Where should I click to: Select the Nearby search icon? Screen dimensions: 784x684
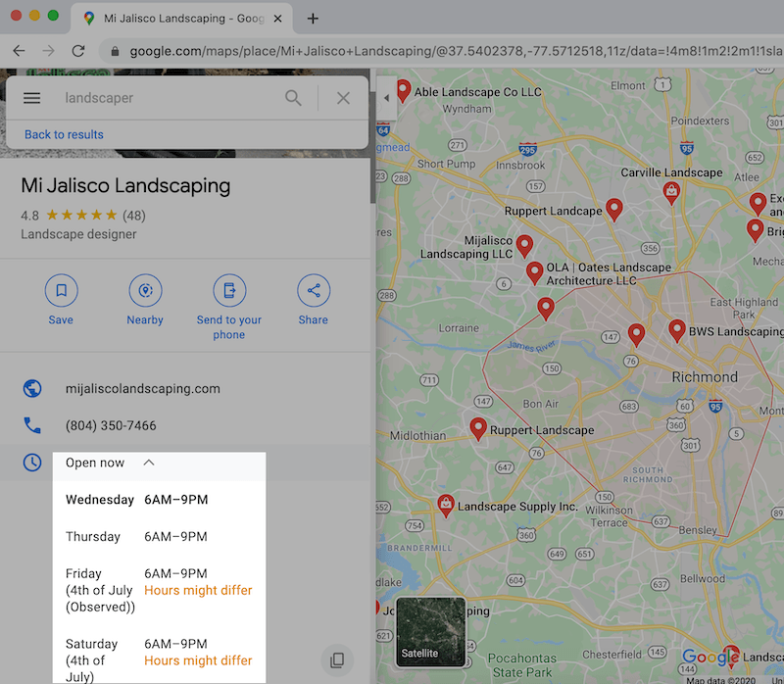point(145,290)
